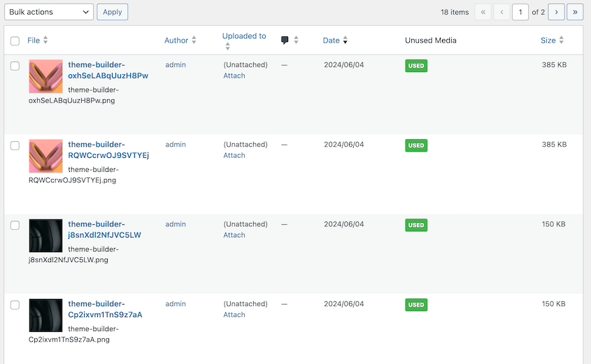The width and height of the screenshot is (591, 364).
Task: Jump to last page double arrow
Action: [575, 12]
